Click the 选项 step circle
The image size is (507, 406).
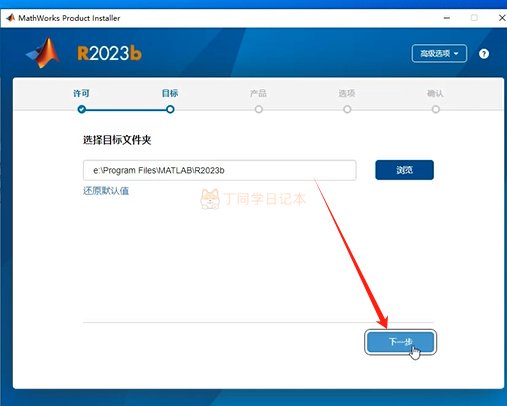tap(347, 109)
